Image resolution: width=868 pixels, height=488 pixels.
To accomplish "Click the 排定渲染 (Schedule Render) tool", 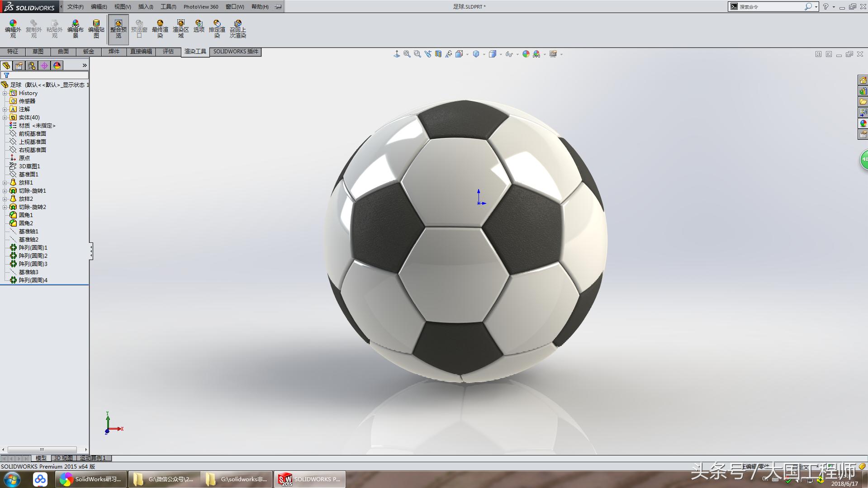I will coord(217,28).
